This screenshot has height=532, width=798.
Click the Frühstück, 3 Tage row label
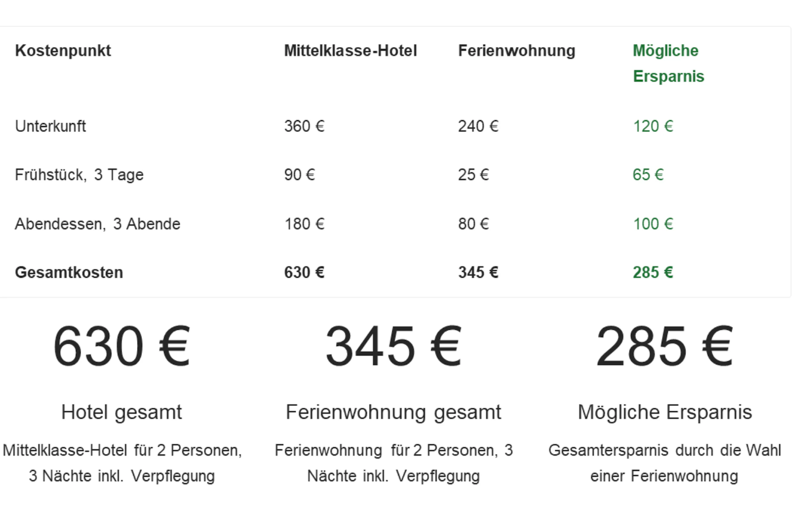(x=79, y=175)
